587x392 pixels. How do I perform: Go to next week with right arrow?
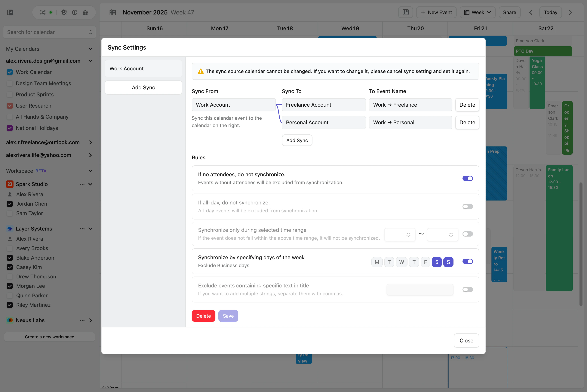pos(570,12)
